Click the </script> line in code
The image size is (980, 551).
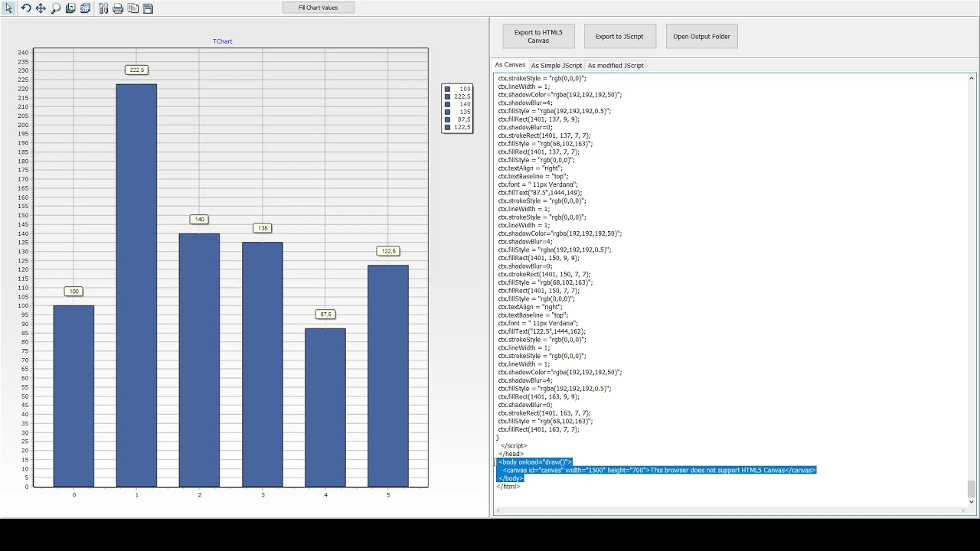514,445
